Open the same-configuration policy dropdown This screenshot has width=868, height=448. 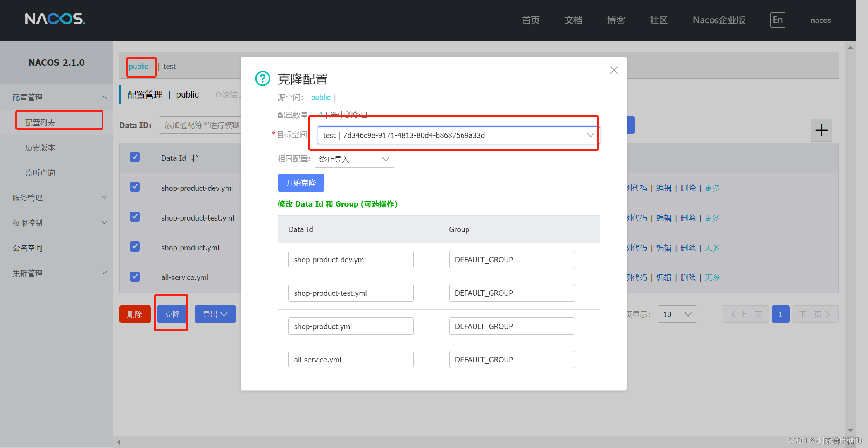coord(354,159)
